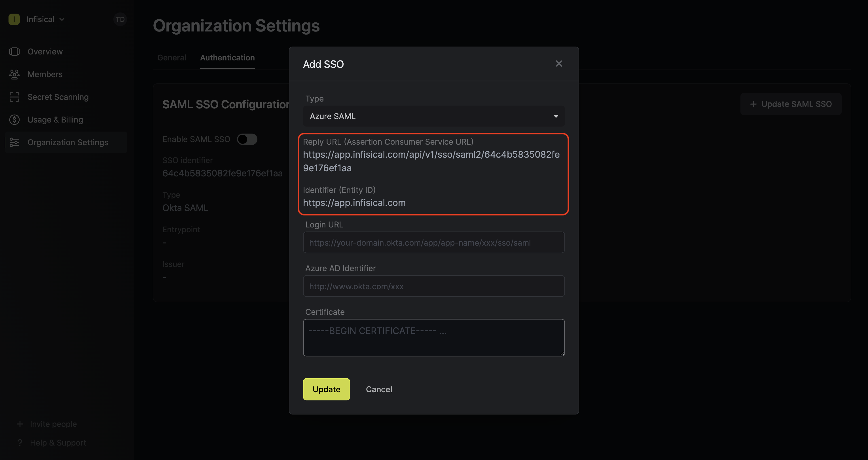Click the plus icon beside Invite people
Viewport: 868px width, 460px height.
[x=20, y=424]
